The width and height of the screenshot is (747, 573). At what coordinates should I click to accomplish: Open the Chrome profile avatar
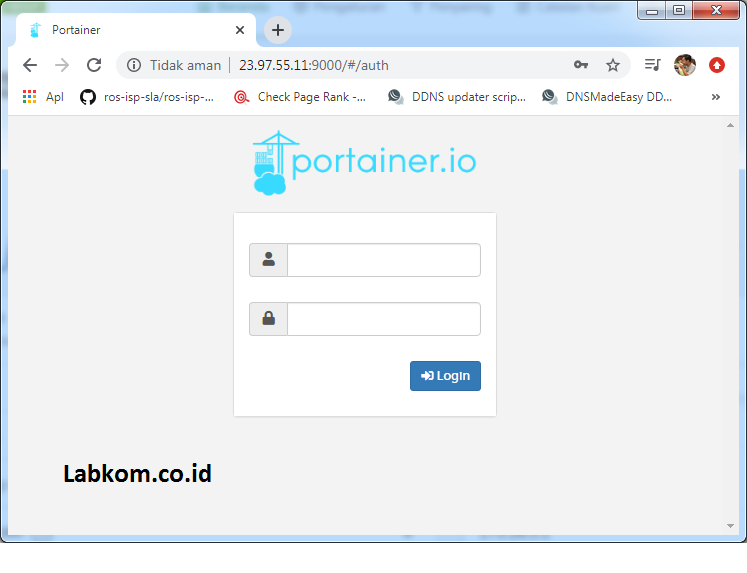coord(684,65)
